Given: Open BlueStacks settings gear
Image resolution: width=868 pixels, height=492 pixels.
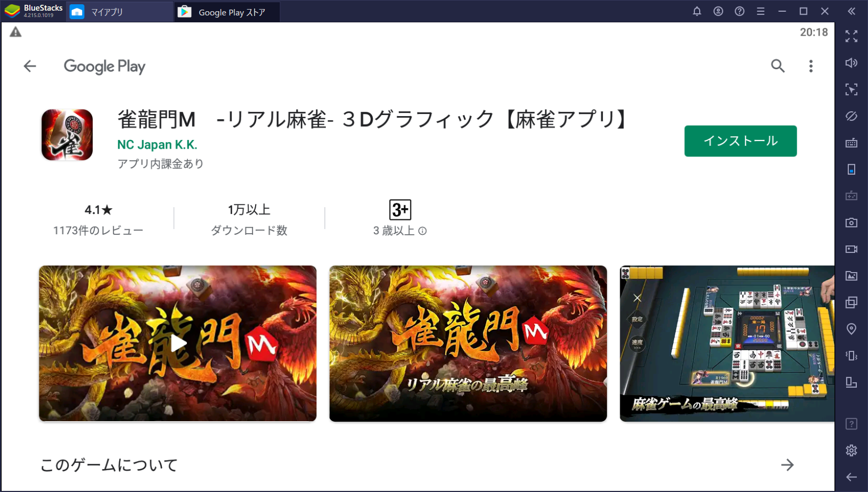Looking at the screenshot, I should pos(851,450).
